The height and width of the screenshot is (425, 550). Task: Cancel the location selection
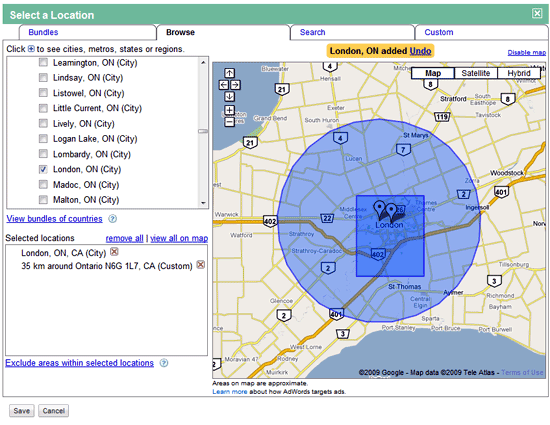tap(53, 411)
